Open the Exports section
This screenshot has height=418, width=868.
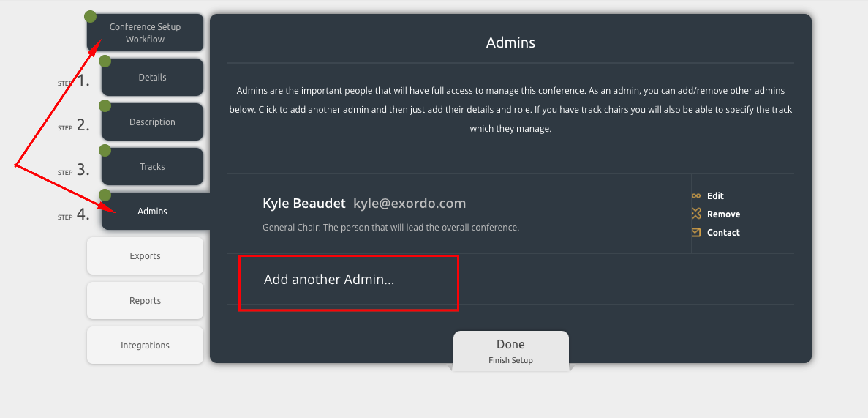(145, 256)
